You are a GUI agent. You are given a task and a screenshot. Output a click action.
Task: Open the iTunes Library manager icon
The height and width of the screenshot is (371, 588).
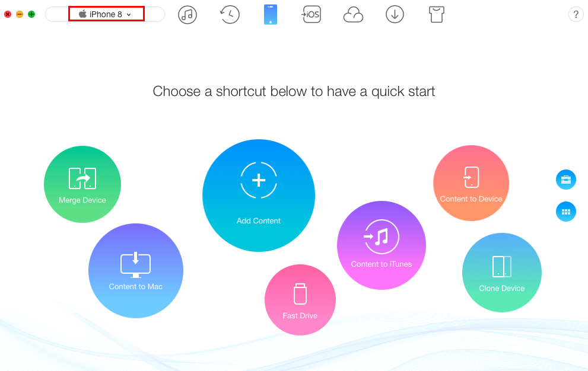pos(187,14)
